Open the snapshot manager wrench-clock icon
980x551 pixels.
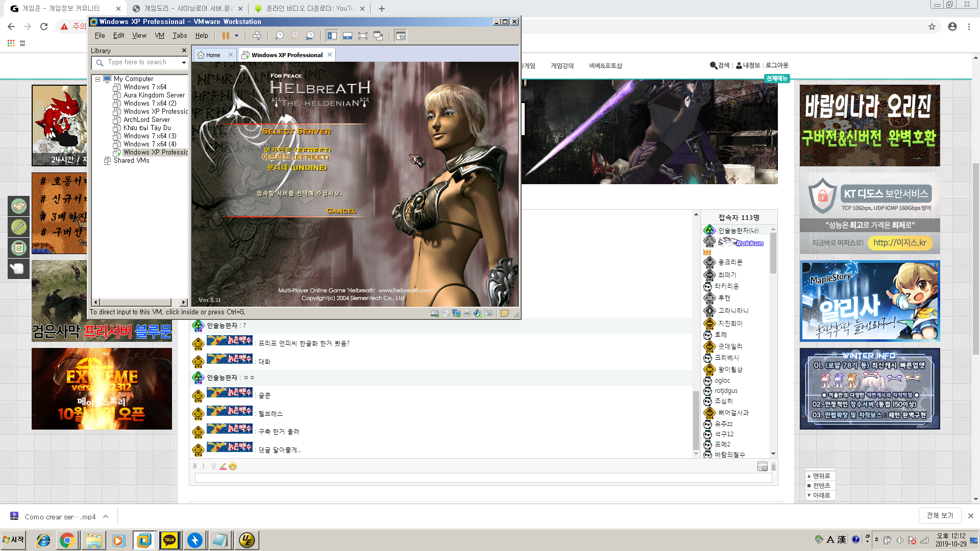[310, 36]
